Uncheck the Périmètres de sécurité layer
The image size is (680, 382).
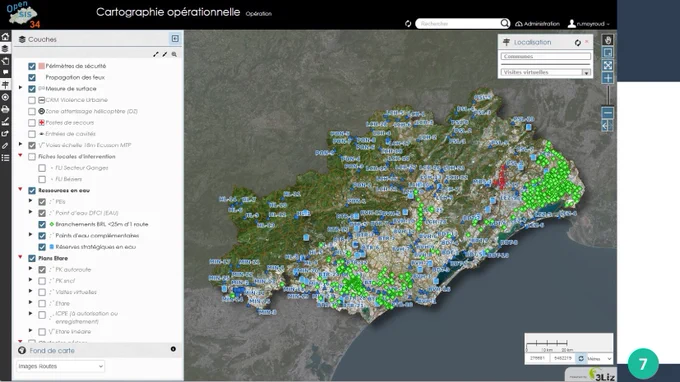click(x=32, y=66)
